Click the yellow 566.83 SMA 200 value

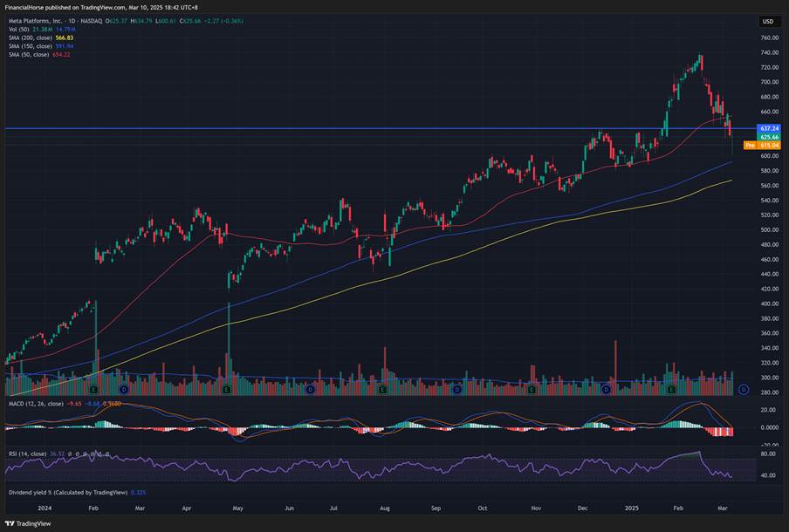65,38
